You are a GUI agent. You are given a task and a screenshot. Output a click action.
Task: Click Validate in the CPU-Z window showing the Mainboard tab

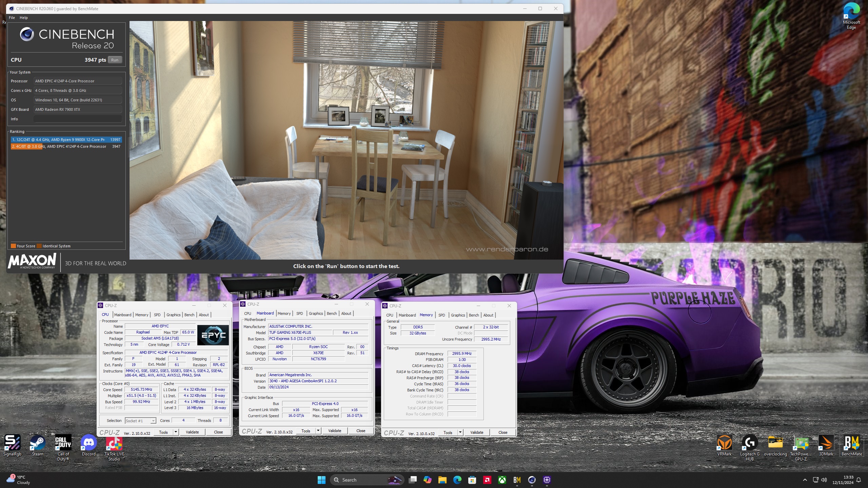point(335,430)
